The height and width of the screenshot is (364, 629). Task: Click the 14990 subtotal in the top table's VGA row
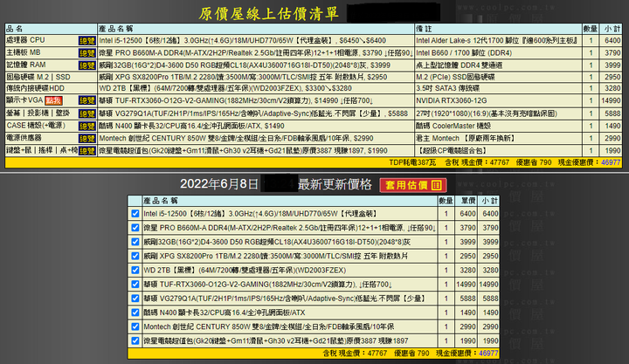coord(611,100)
